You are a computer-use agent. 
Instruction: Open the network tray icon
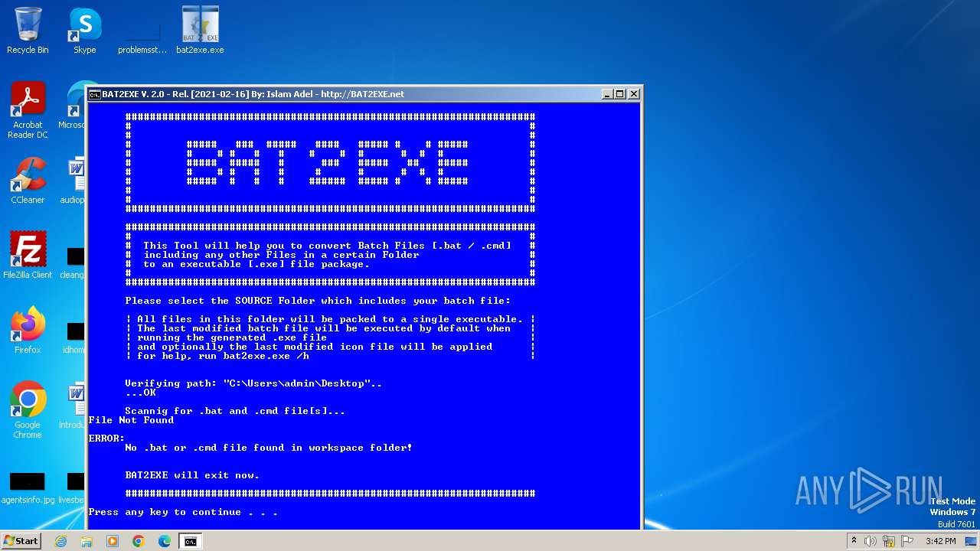click(889, 541)
